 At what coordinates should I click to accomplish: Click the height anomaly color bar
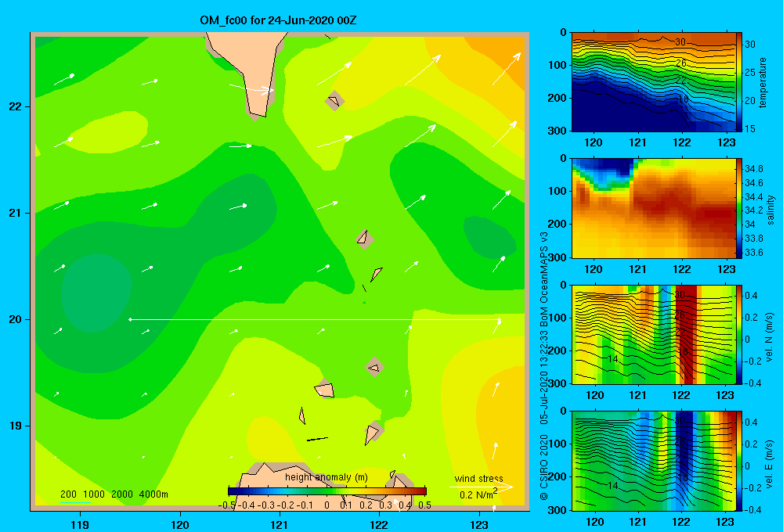pos(327,491)
